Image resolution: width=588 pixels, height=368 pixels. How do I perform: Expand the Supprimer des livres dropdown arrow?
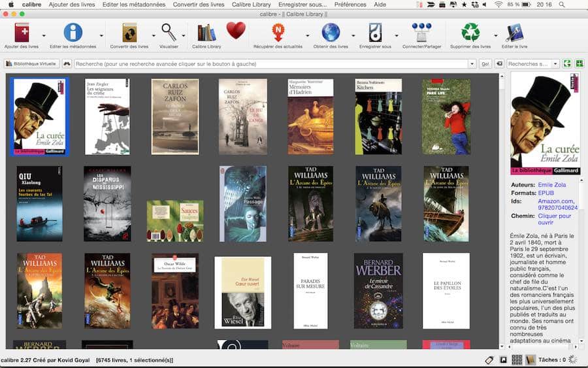(x=495, y=36)
